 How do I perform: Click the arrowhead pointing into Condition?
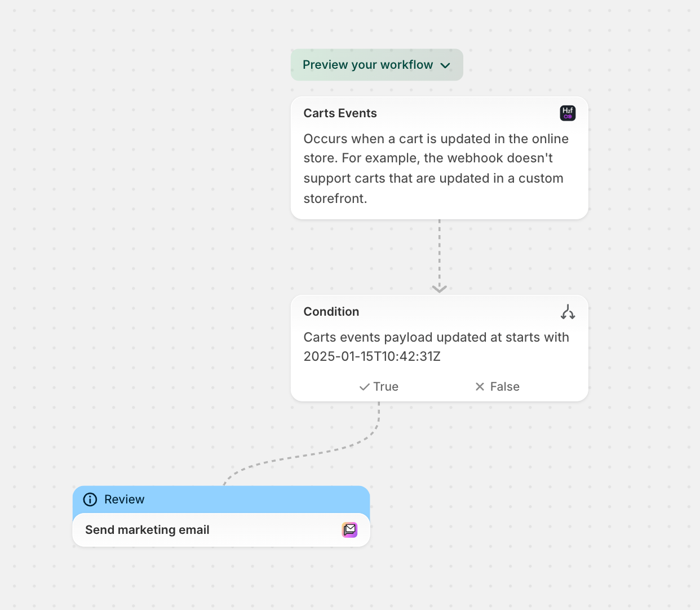tap(440, 289)
